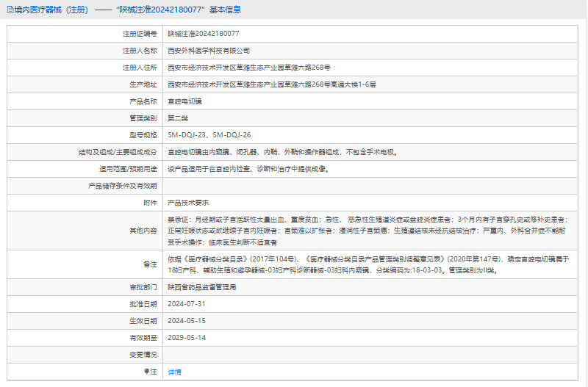Click the 审批部门 label

tap(143, 287)
